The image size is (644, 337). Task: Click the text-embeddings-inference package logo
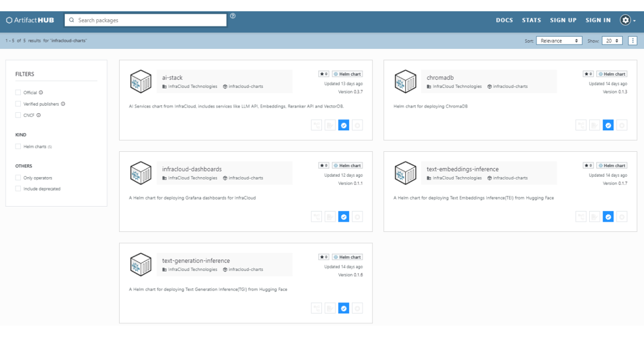[406, 173]
